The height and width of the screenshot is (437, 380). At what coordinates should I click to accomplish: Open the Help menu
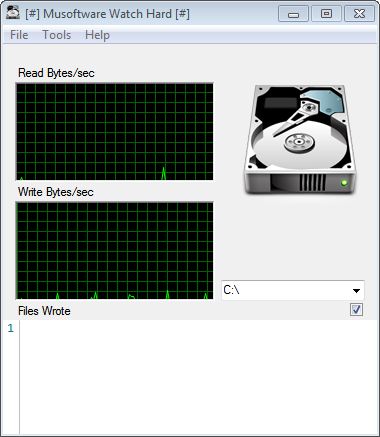tap(97, 35)
